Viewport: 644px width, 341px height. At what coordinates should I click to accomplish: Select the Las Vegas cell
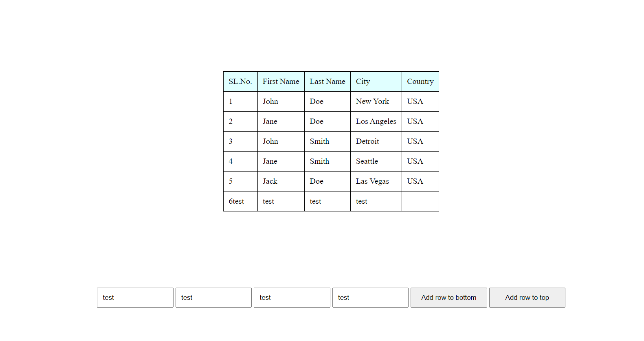376,181
